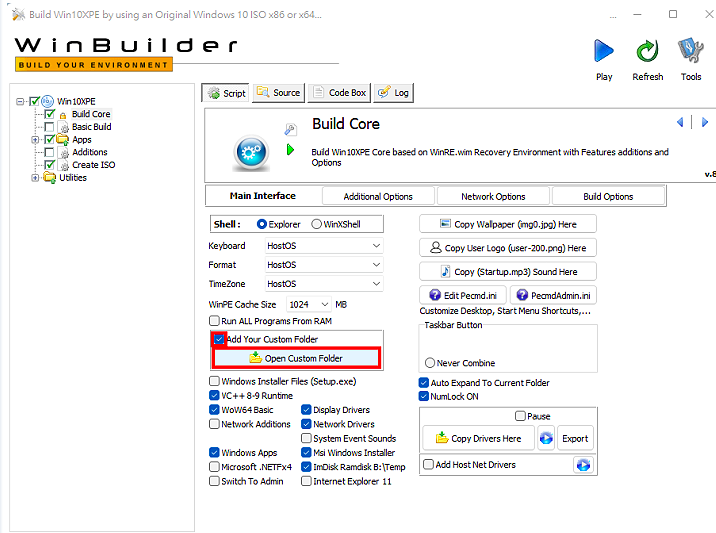Open PecmdAdmin.ini button
Viewport: 716px width, 533px height.
[553, 296]
